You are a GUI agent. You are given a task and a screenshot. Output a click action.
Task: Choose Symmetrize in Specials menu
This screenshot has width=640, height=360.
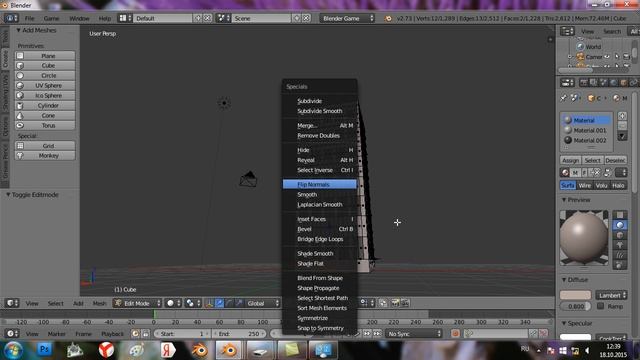(320, 318)
